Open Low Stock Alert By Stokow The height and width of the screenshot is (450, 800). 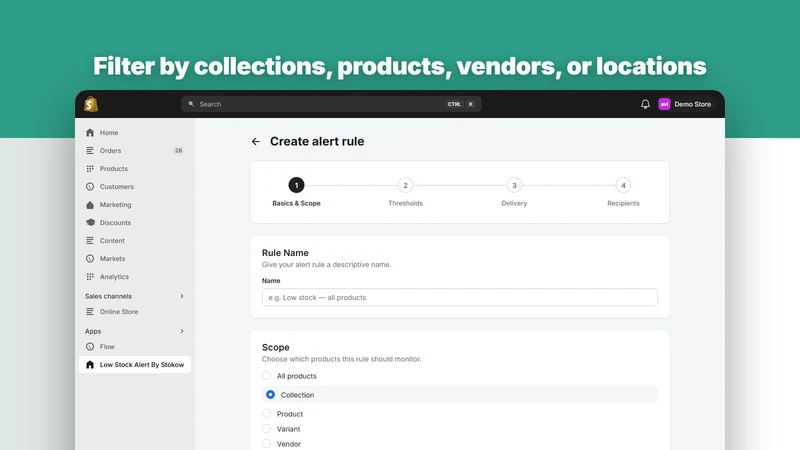coord(135,365)
